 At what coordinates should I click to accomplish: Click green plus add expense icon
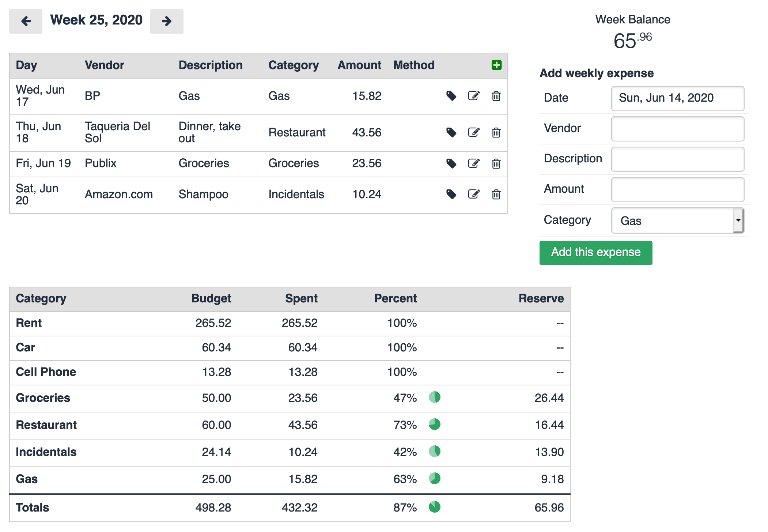[496, 65]
